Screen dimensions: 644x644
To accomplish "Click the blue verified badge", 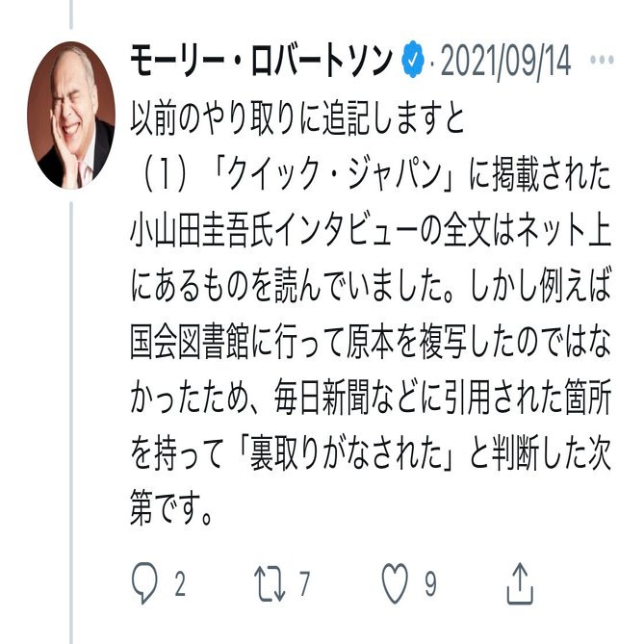I will 413,60.
